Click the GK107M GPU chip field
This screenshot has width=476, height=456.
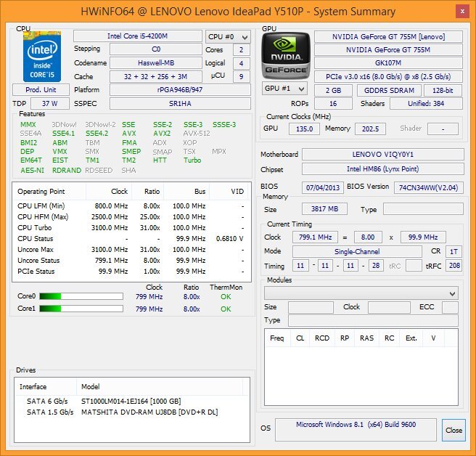[388, 63]
